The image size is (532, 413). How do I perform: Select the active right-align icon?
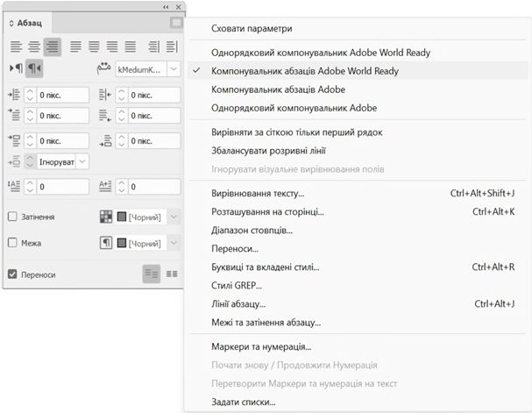(53, 46)
